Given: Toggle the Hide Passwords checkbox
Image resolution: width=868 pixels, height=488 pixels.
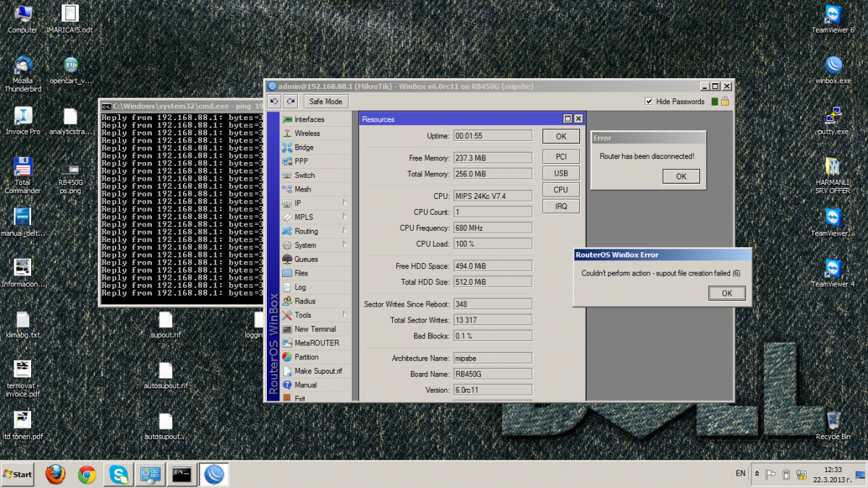Looking at the screenshot, I should coord(649,102).
